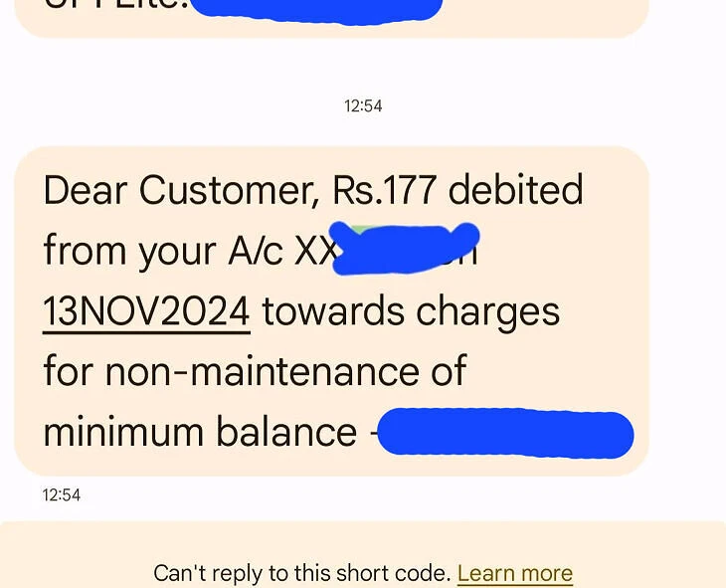Click the "Rs.177" amount text

point(384,190)
